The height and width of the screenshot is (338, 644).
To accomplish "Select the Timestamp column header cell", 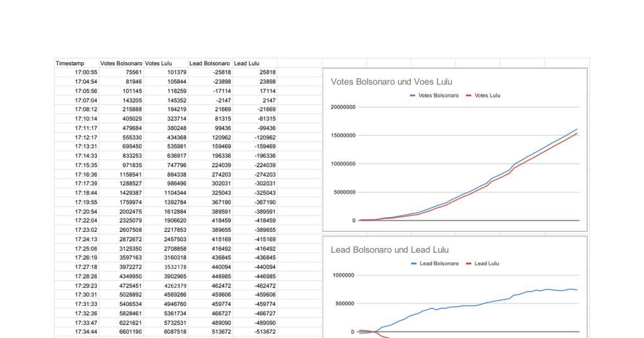I will pyautogui.click(x=77, y=63).
